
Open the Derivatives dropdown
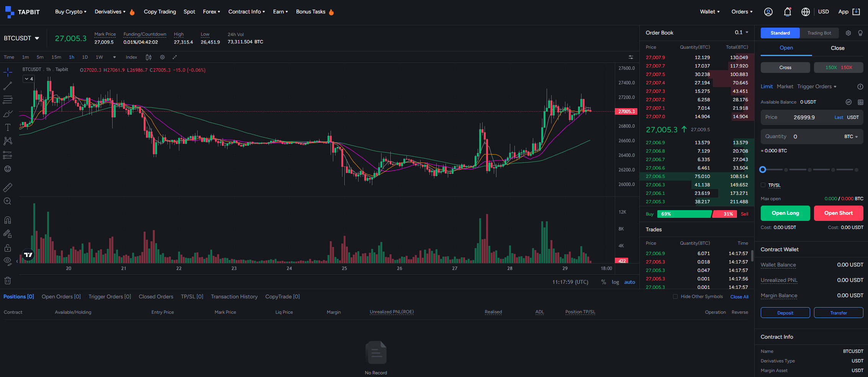(110, 12)
